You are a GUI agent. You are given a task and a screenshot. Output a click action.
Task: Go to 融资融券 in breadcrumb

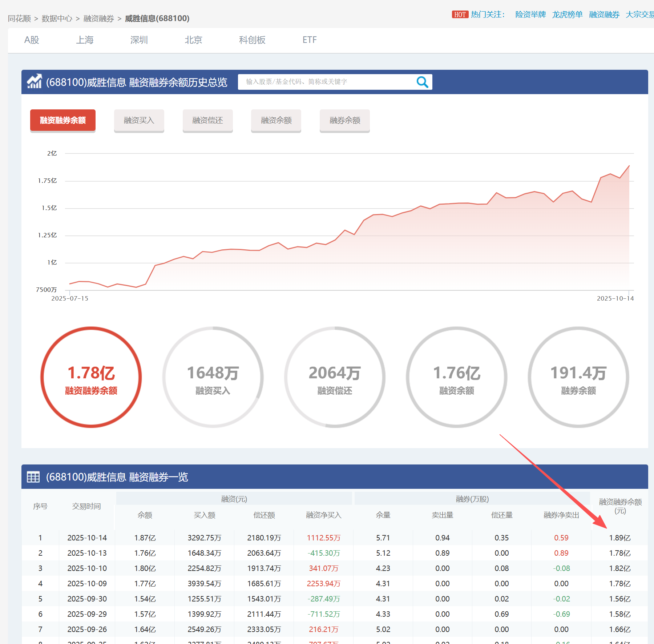click(x=99, y=19)
